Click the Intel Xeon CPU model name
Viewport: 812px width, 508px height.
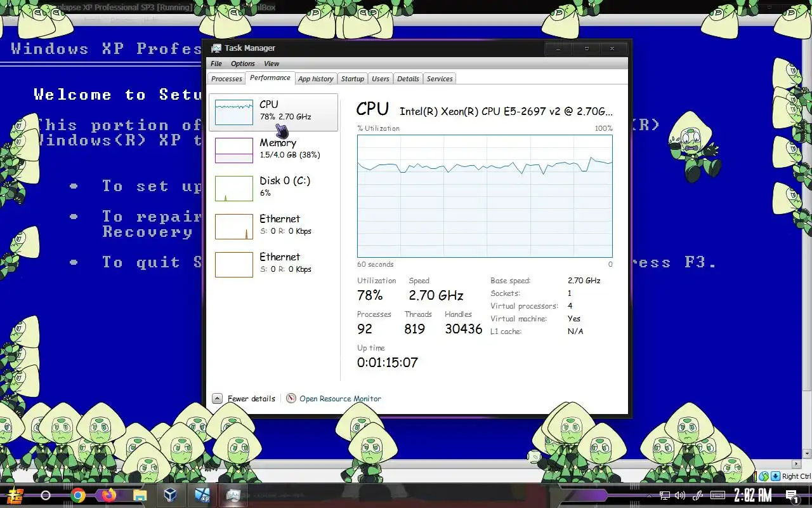(x=506, y=111)
